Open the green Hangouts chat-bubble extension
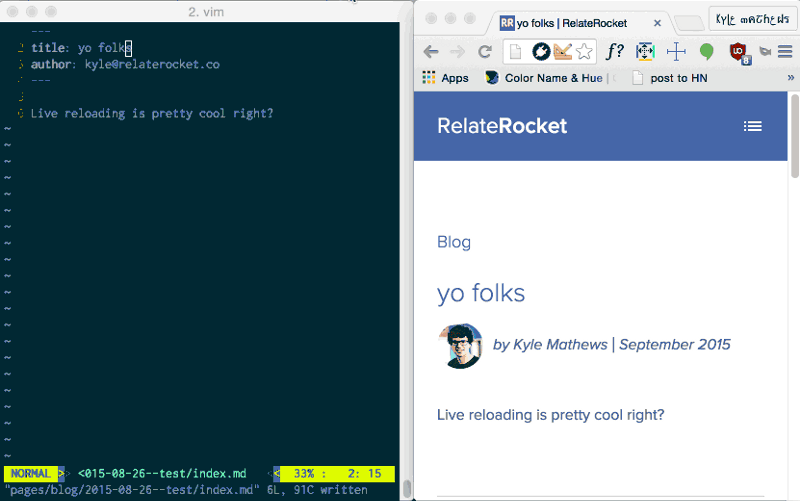 click(707, 52)
